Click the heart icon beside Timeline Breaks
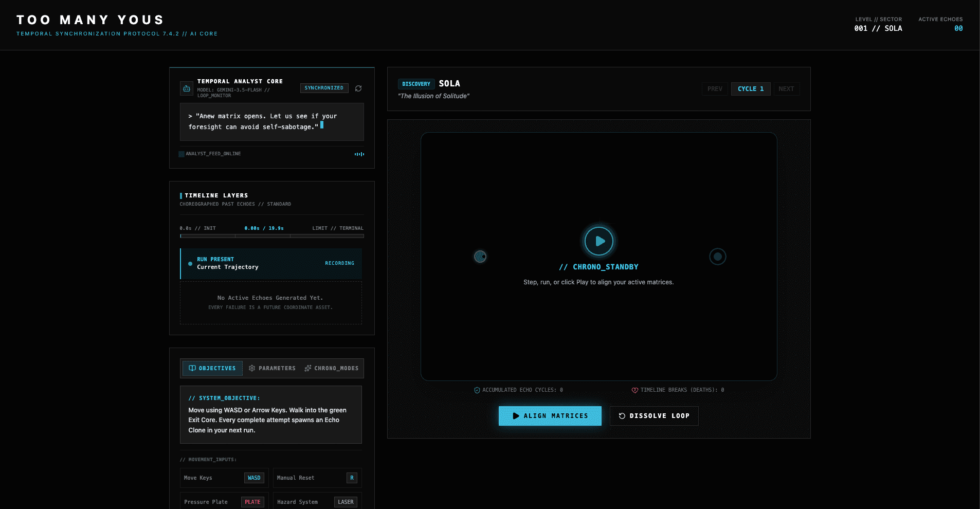 [635, 390]
